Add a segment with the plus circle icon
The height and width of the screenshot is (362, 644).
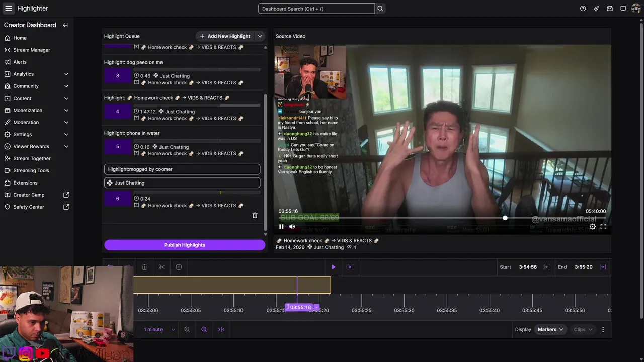(x=179, y=267)
